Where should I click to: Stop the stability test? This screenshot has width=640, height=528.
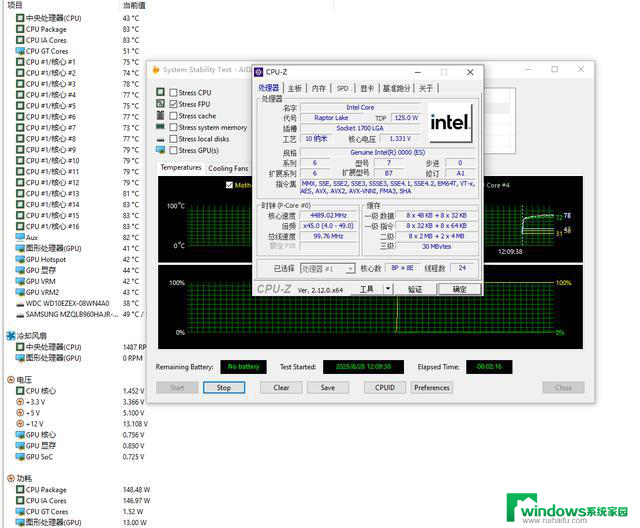tap(224, 388)
